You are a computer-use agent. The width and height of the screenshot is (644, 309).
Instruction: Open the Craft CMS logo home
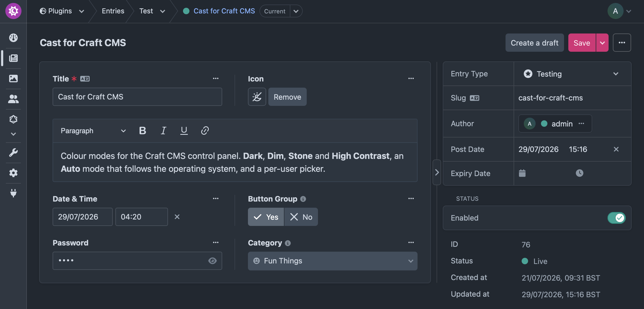13,11
